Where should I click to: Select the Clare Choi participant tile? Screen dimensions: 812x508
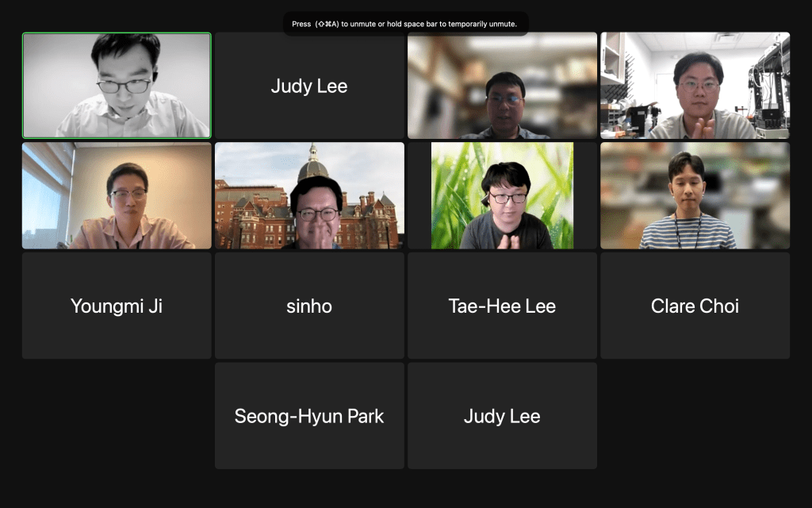(x=695, y=306)
